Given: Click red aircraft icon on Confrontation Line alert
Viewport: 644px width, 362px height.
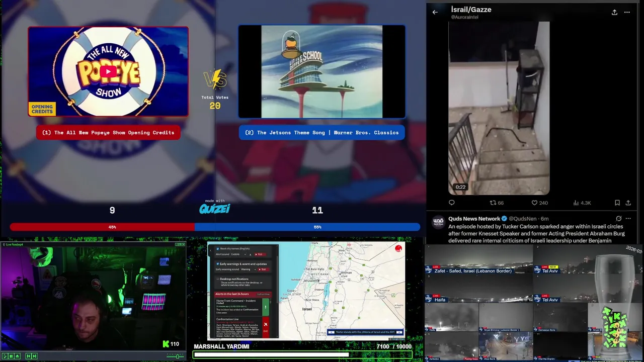Looking at the screenshot, I should coord(266,324).
